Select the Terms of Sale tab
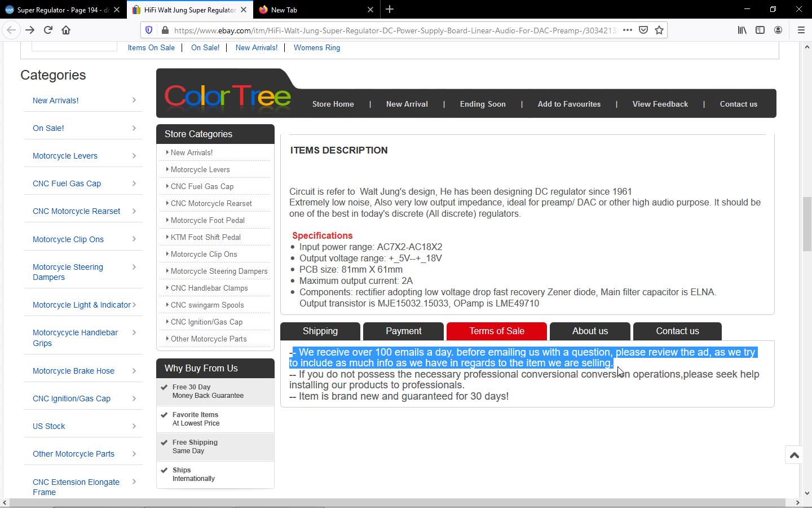Screen dimensions: 812x508 (x=497, y=331)
